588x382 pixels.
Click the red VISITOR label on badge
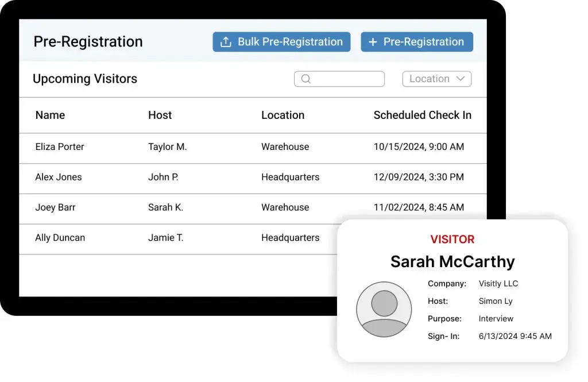pyautogui.click(x=452, y=240)
